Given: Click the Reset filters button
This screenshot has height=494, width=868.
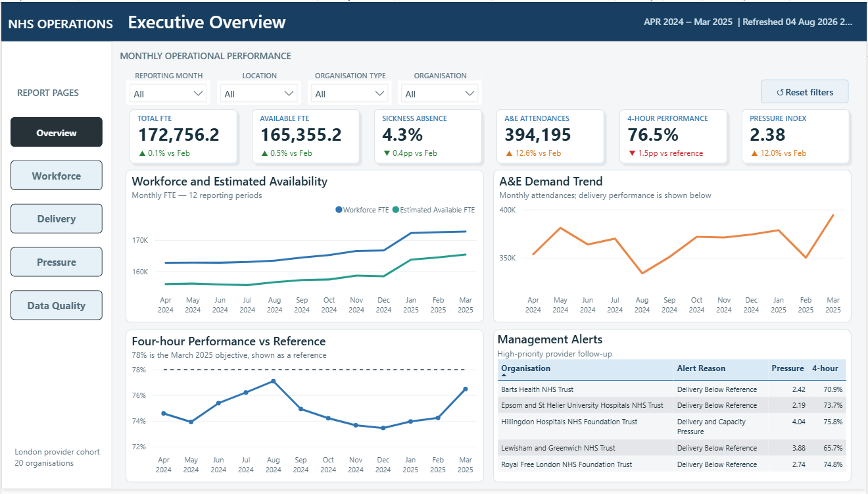Looking at the screenshot, I should coord(805,92).
